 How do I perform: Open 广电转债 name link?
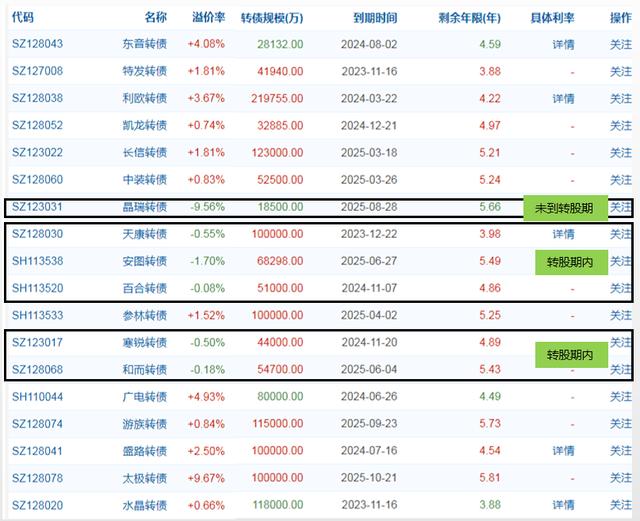(x=145, y=396)
